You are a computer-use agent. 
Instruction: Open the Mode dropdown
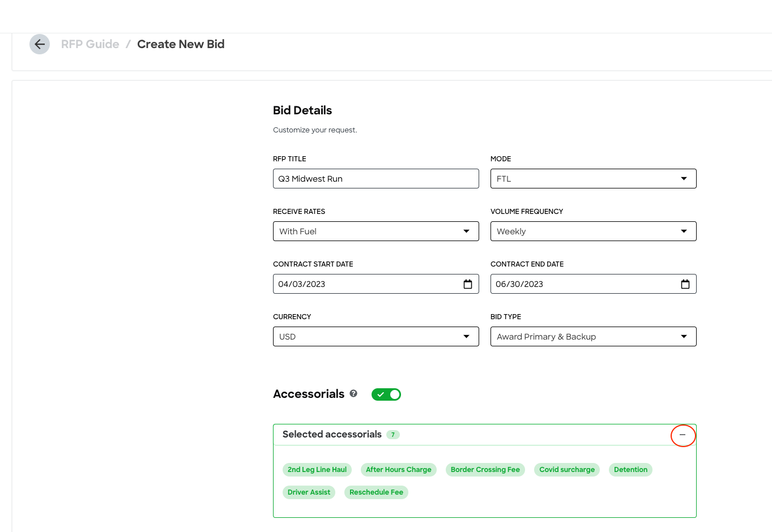[x=593, y=179]
